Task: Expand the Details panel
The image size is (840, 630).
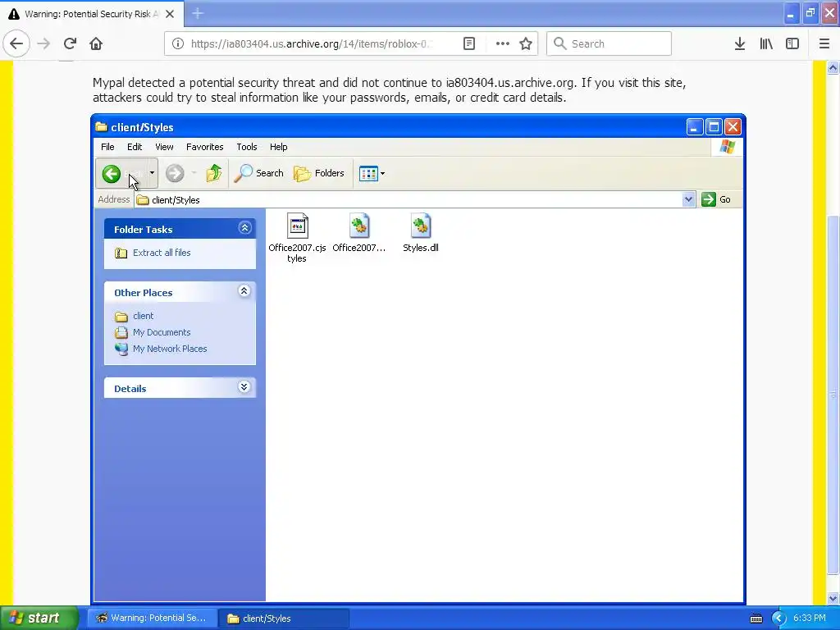Action: 244,387
